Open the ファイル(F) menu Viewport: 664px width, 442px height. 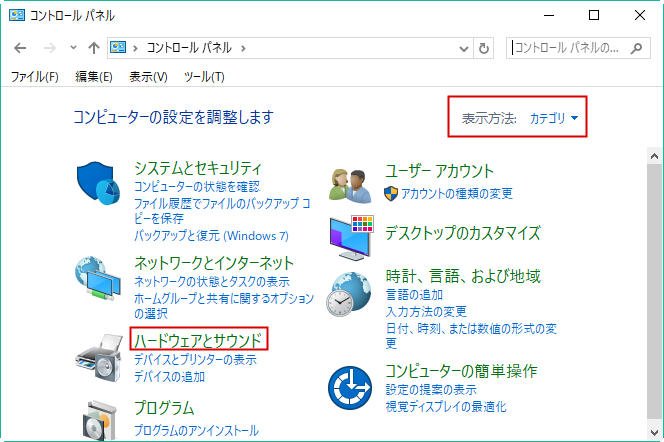pyautogui.click(x=35, y=77)
